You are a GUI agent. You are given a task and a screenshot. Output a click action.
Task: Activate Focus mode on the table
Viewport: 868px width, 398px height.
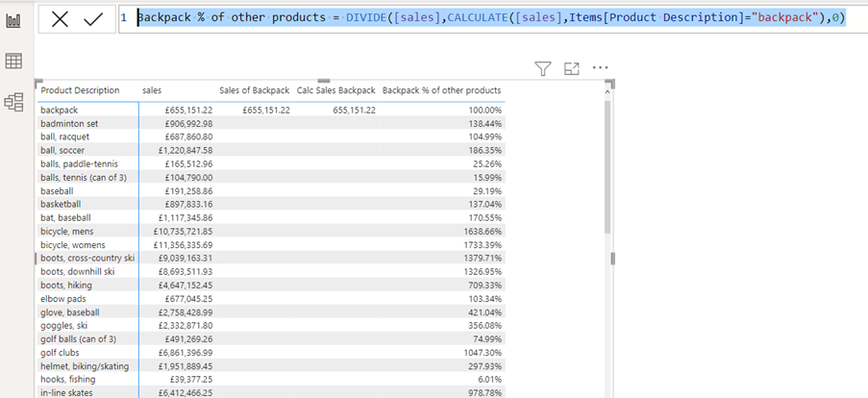click(x=571, y=68)
